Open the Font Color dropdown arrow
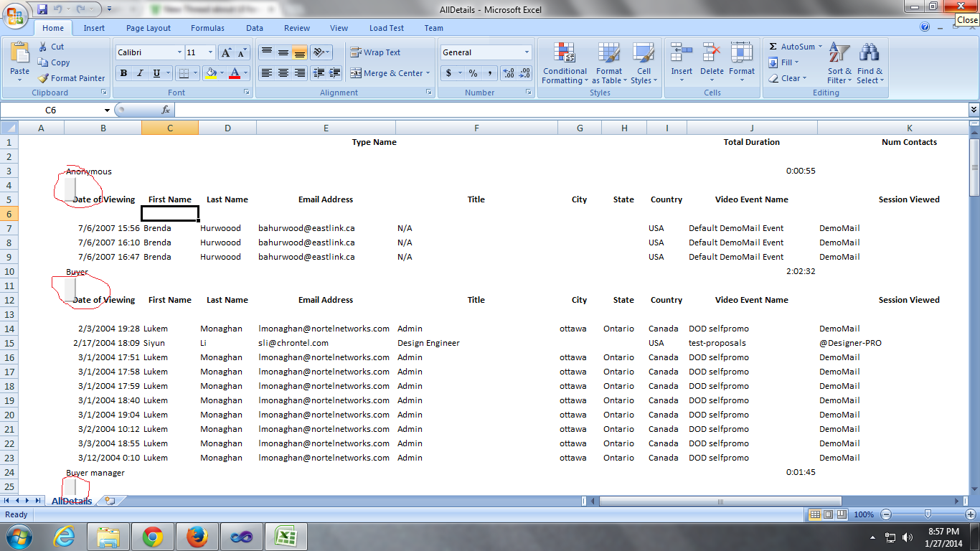Image resolution: width=980 pixels, height=551 pixels. [245, 73]
